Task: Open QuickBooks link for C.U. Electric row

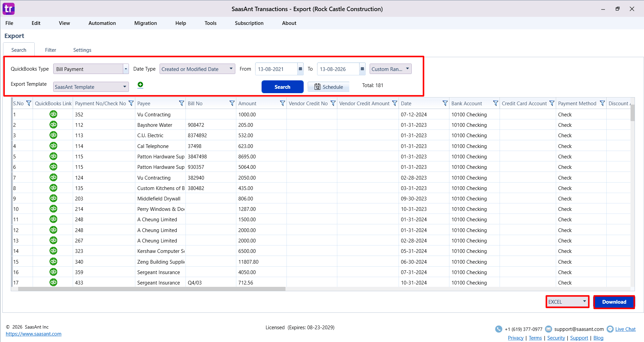Action: [x=53, y=135]
